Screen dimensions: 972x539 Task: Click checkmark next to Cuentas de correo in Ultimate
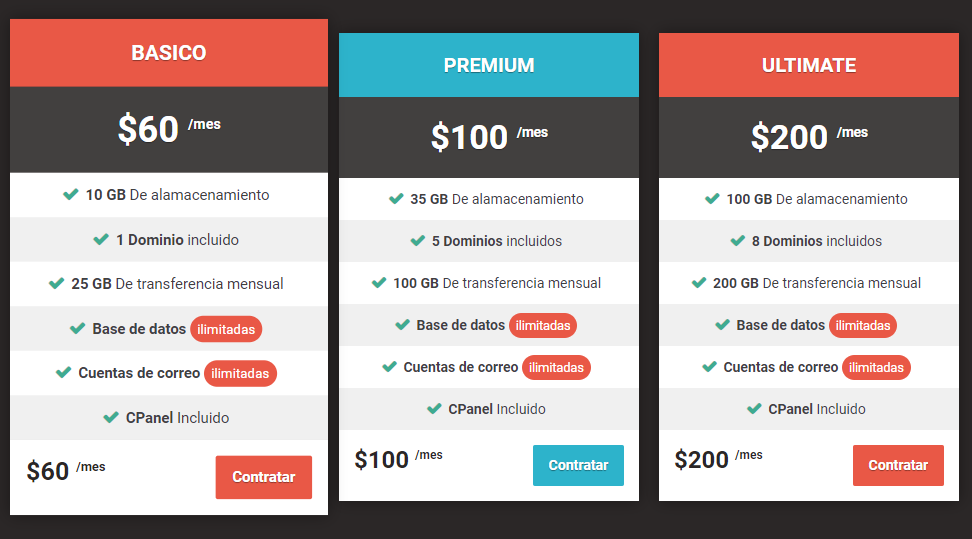pos(709,367)
